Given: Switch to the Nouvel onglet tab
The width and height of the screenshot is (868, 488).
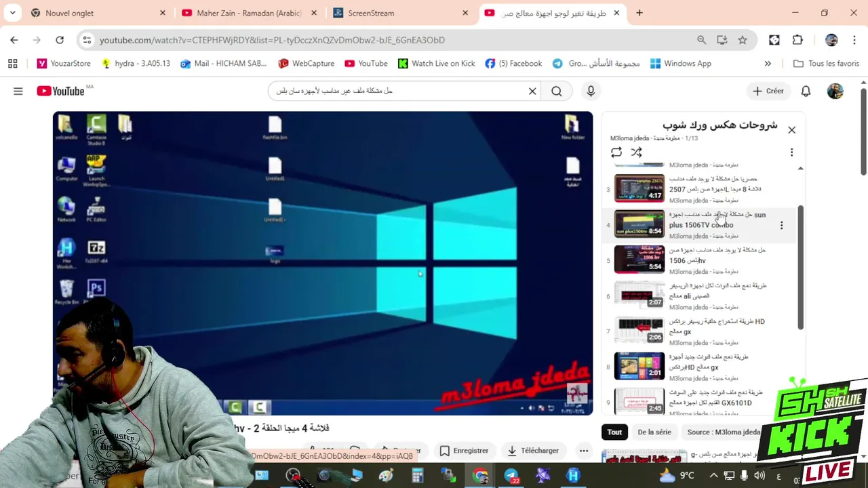Looking at the screenshot, I should (98, 13).
